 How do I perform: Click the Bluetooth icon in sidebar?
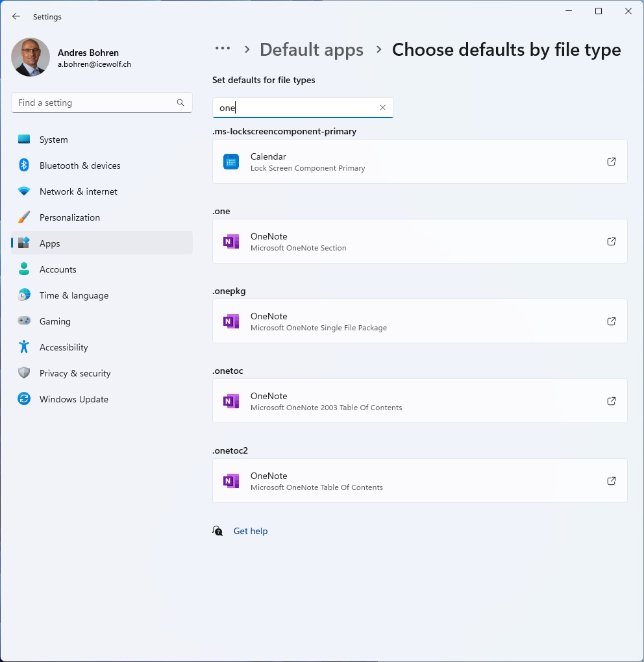click(x=24, y=165)
